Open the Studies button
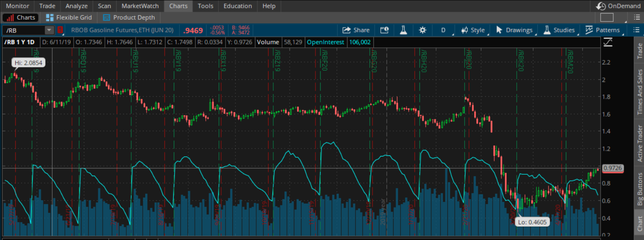The width and height of the screenshot is (644, 240). (559, 30)
